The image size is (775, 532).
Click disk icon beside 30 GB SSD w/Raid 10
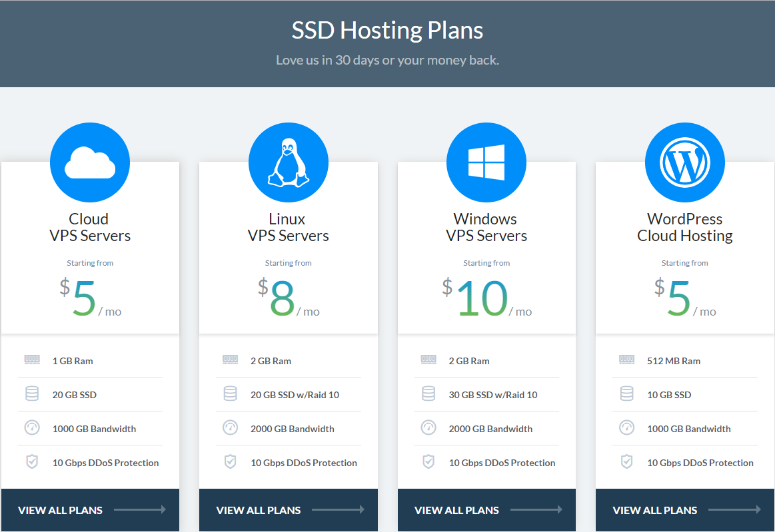pos(428,394)
